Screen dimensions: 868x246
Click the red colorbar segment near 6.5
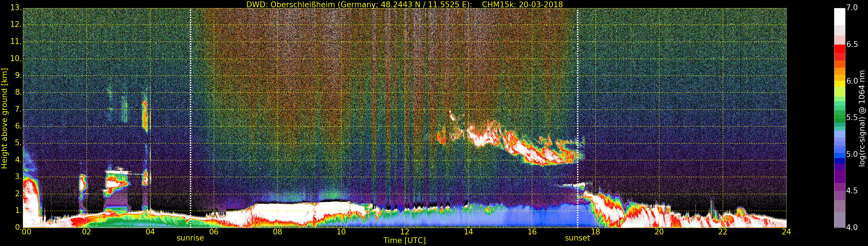(839, 49)
